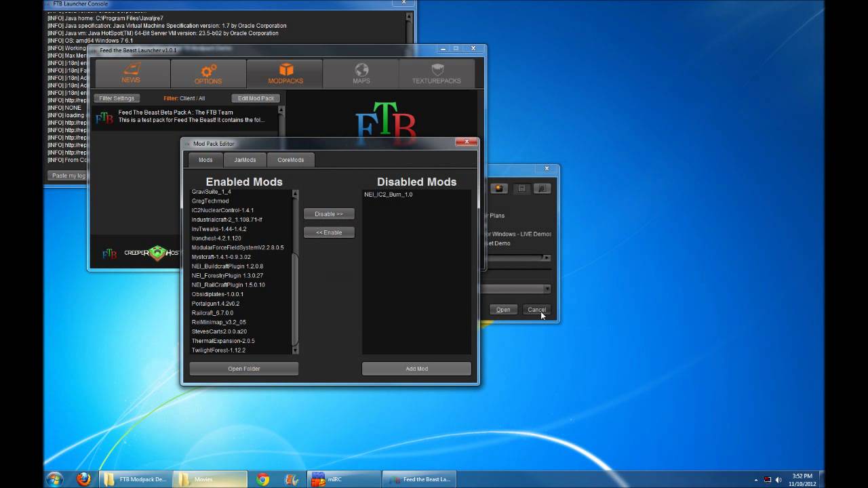Show hidden system tray icons
Screen dimensions: 868x488
[757, 480]
